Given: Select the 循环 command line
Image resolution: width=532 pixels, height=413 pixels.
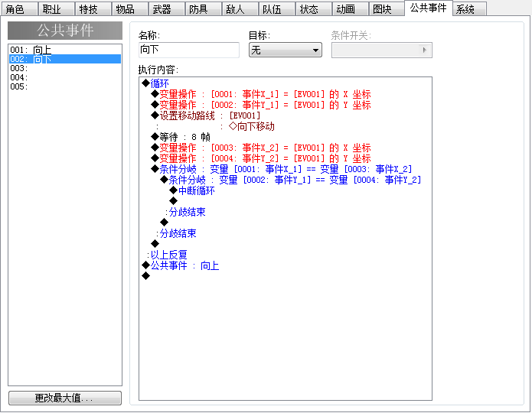Looking at the screenshot, I should point(286,83).
